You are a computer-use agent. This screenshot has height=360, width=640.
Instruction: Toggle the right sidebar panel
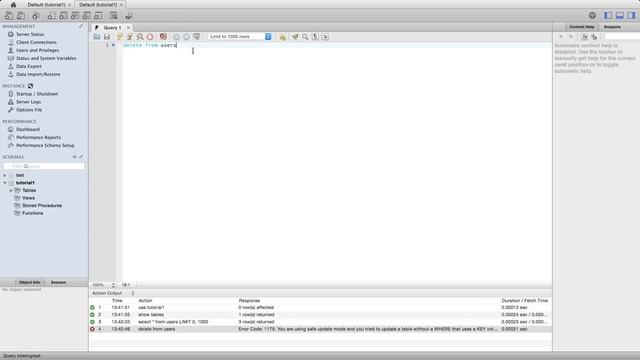(x=631, y=16)
